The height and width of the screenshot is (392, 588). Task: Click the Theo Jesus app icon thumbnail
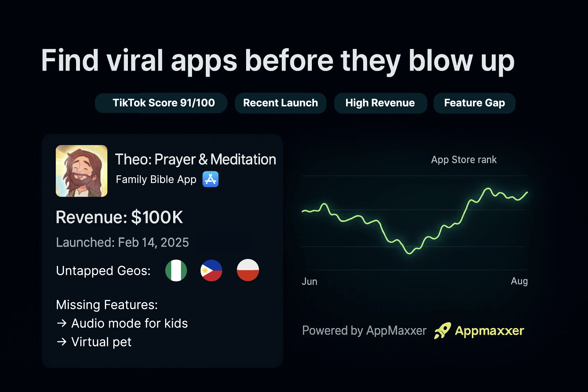(x=81, y=171)
